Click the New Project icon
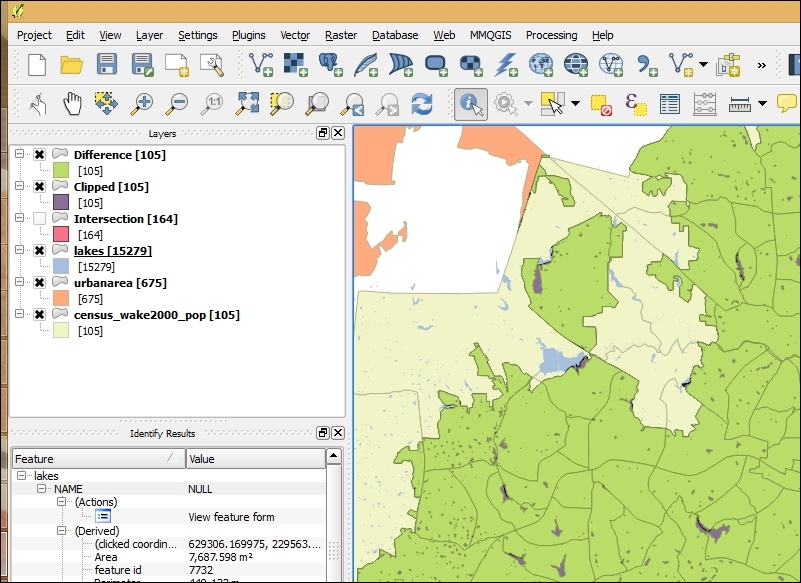This screenshot has width=801, height=583. [37, 66]
